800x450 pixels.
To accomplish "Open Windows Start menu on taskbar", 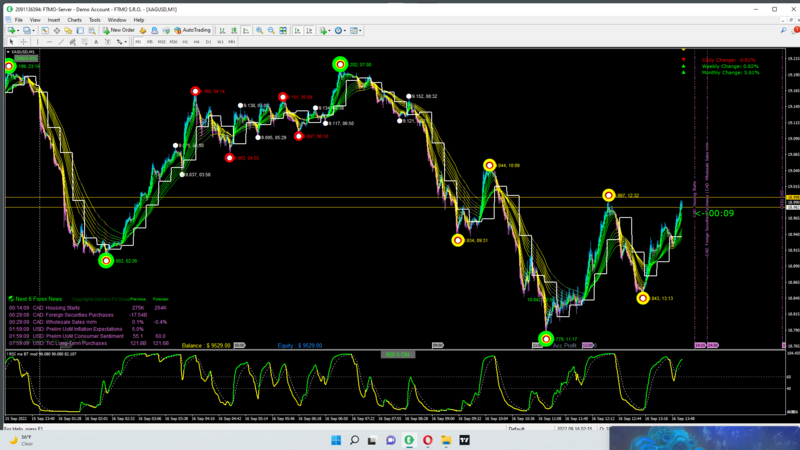I will (x=336, y=440).
